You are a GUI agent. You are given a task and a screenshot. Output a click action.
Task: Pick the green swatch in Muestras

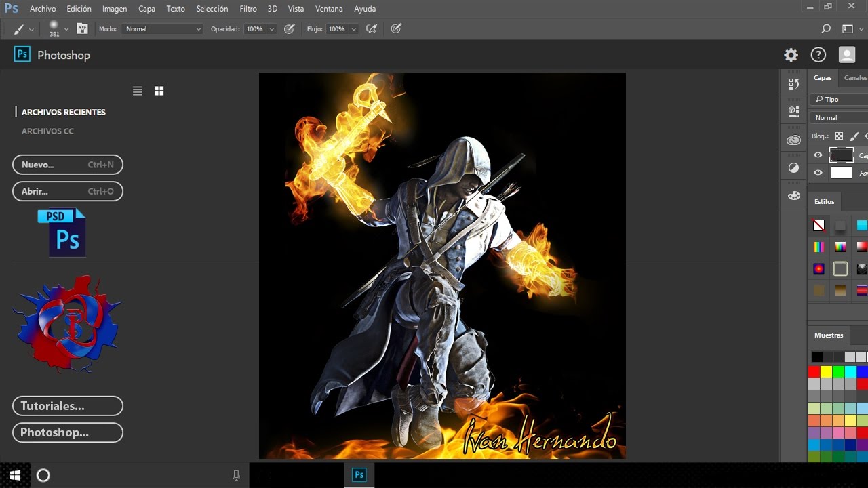[x=838, y=371]
